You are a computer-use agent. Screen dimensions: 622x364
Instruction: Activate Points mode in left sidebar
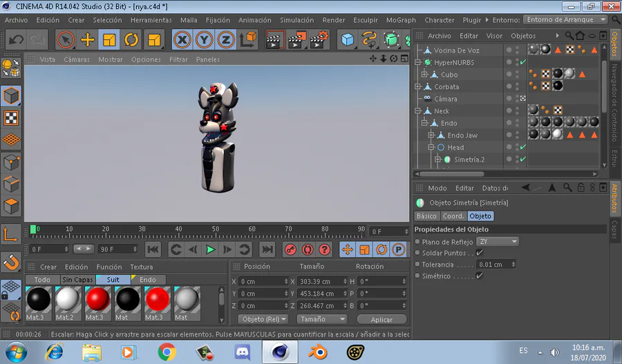(10, 162)
